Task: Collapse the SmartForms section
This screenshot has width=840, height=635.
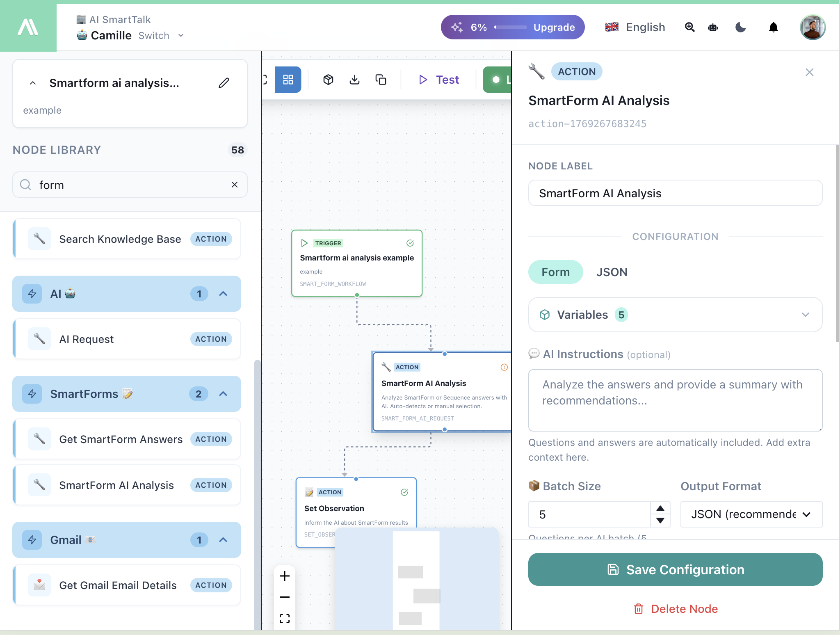Action: 223,394
